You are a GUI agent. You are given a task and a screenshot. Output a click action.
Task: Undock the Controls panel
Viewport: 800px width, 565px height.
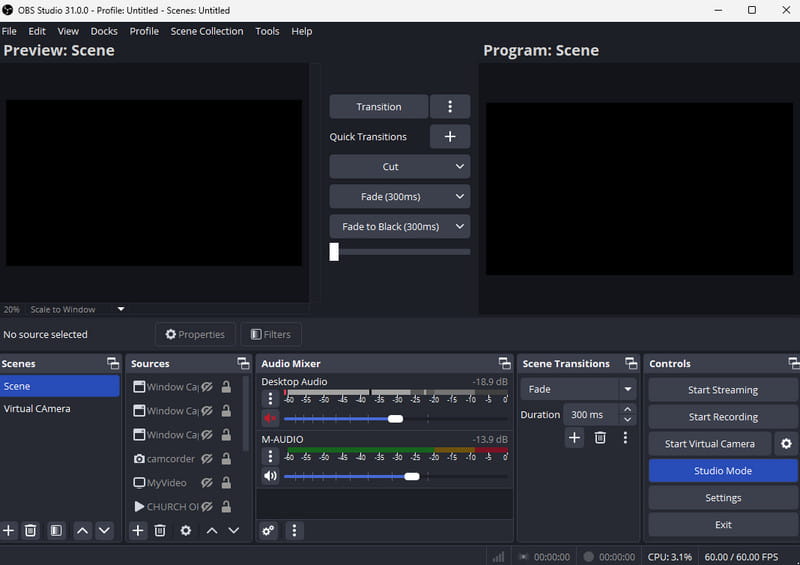[793, 363]
